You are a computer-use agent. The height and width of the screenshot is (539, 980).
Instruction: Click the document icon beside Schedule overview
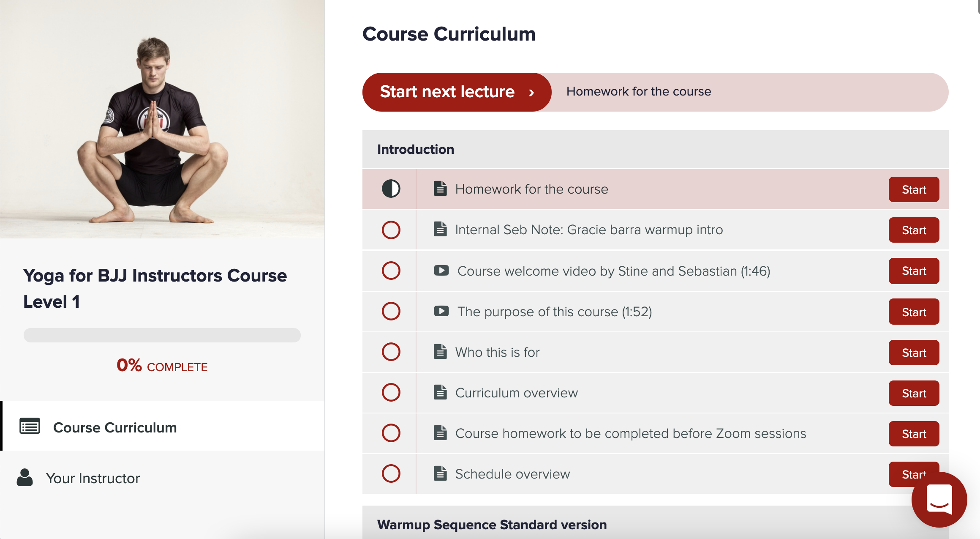(440, 473)
